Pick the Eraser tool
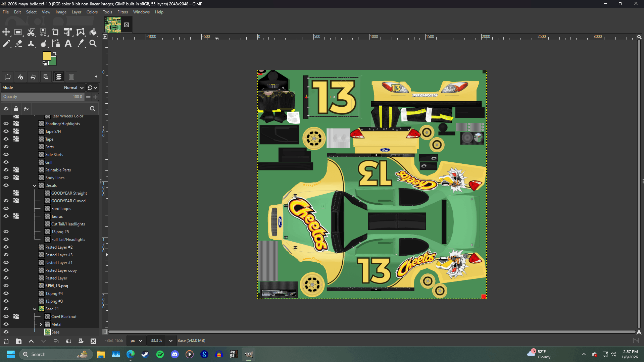 pos(19,44)
